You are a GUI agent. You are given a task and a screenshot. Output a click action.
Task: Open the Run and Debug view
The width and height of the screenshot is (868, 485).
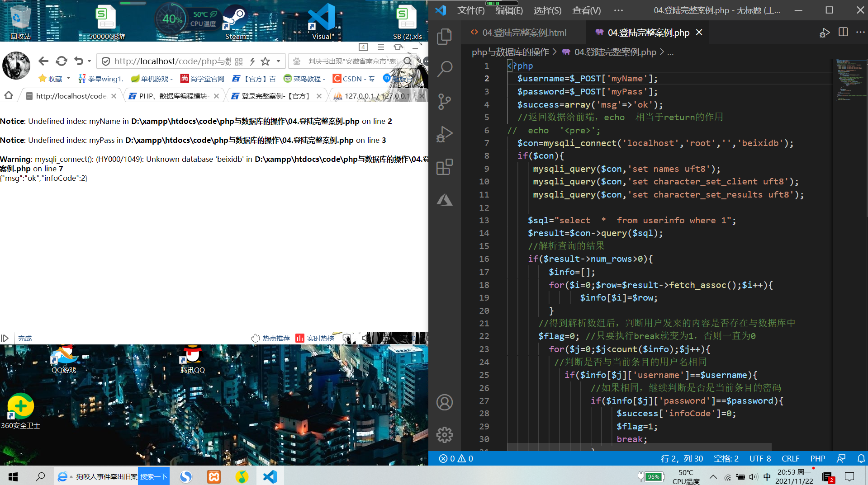click(x=445, y=134)
